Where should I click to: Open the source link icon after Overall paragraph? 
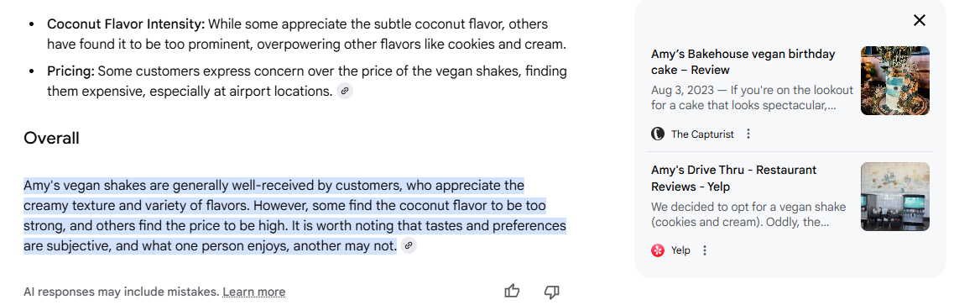click(x=409, y=245)
